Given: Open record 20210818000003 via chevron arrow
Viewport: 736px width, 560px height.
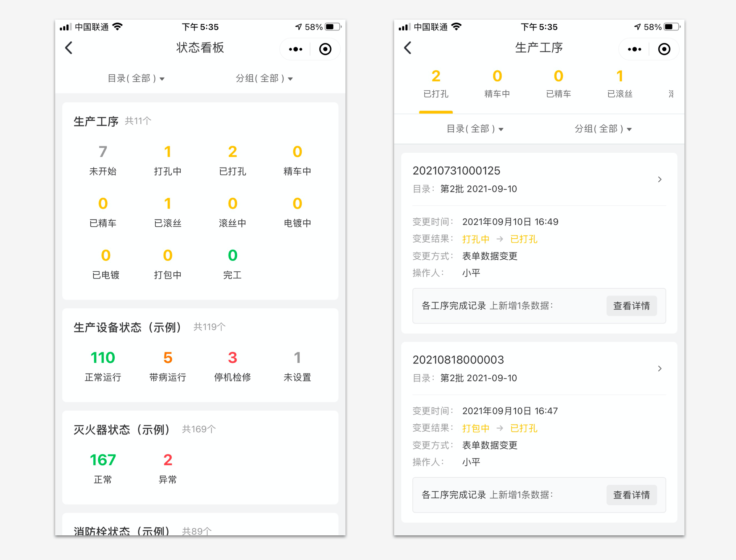Looking at the screenshot, I should pyautogui.click(x=659, y=368).
